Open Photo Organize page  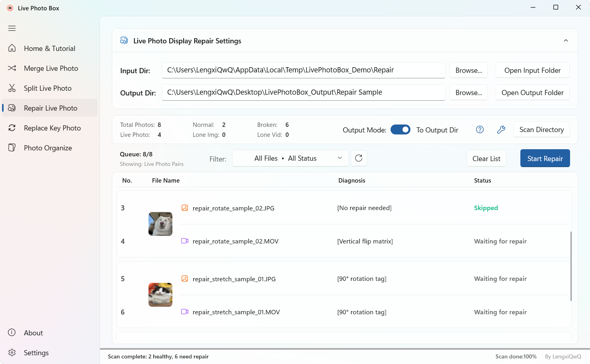50,148
